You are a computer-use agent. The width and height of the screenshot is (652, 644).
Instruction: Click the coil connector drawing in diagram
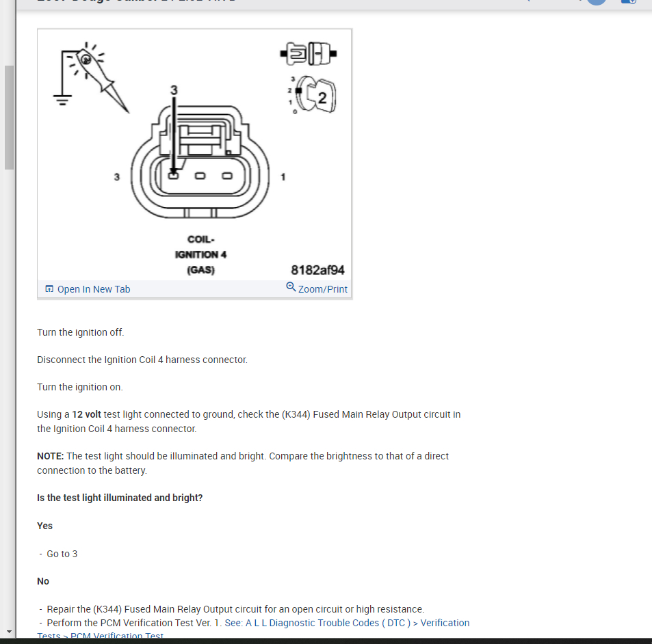[200, 162]
